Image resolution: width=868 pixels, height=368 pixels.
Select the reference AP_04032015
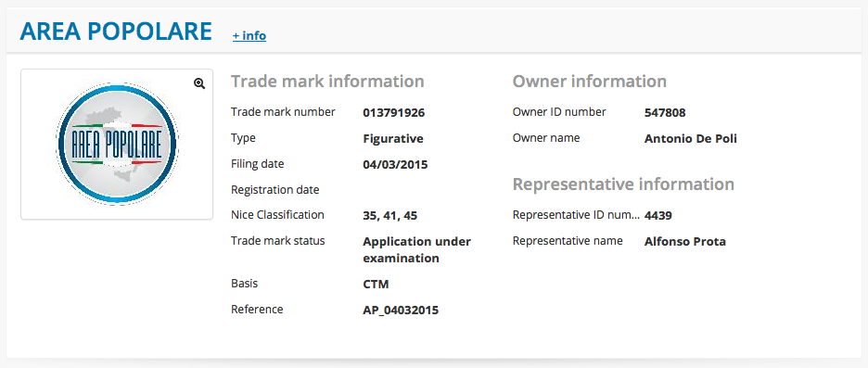[x=401, y=311]
